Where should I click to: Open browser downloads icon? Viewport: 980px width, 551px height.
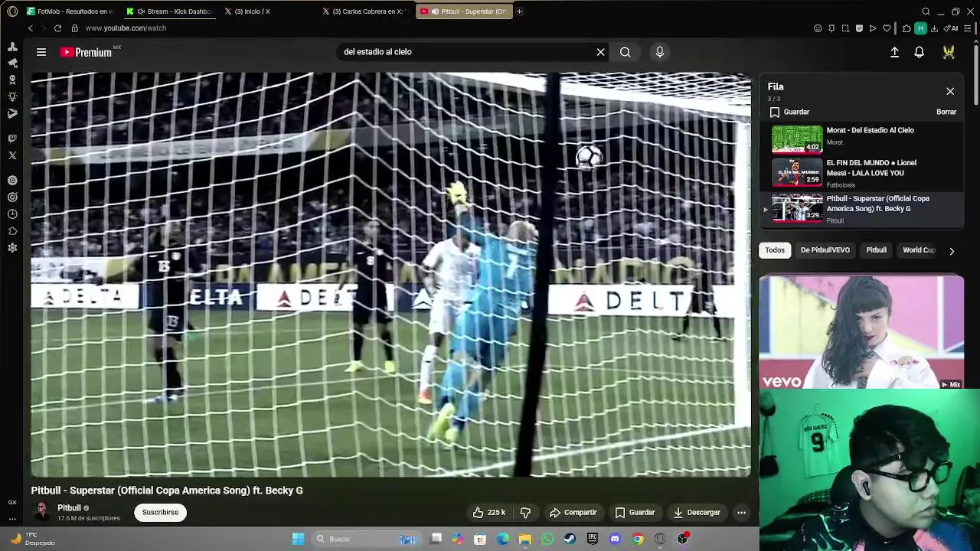934,28
